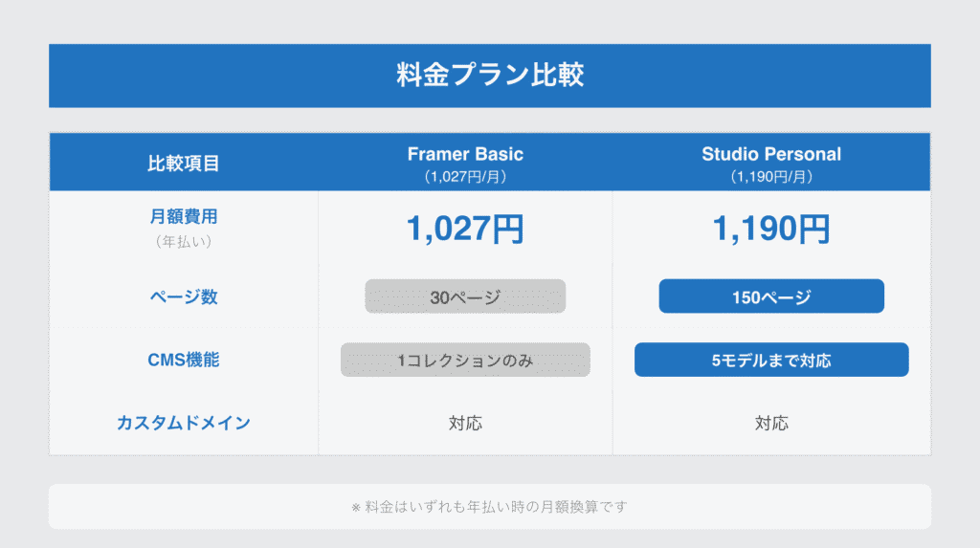Click the large 1,190円 price
The image size is (980, 548).
pos(770,229)
